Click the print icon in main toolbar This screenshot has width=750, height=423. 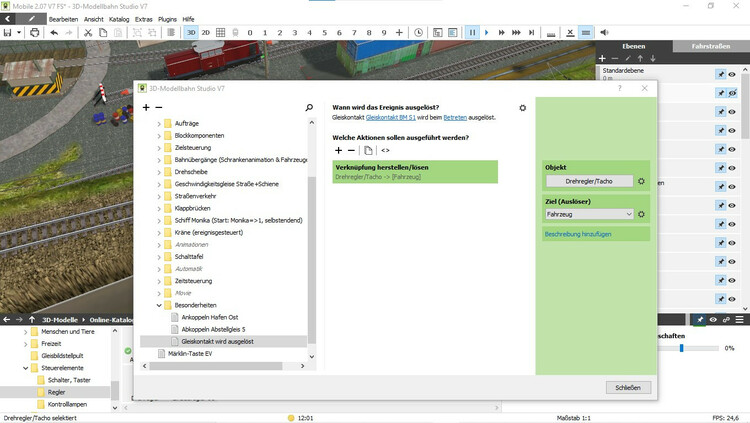tap(35, 32)
